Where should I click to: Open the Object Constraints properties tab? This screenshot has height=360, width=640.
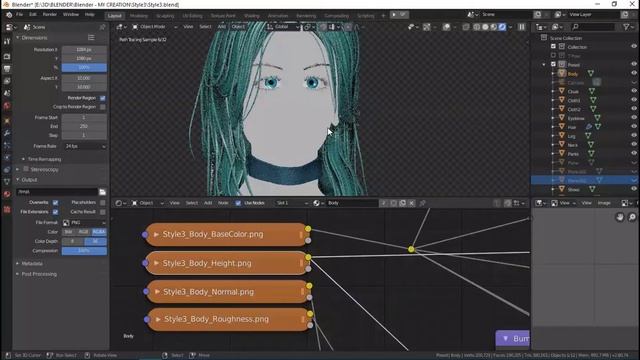[x=7, y=170]
